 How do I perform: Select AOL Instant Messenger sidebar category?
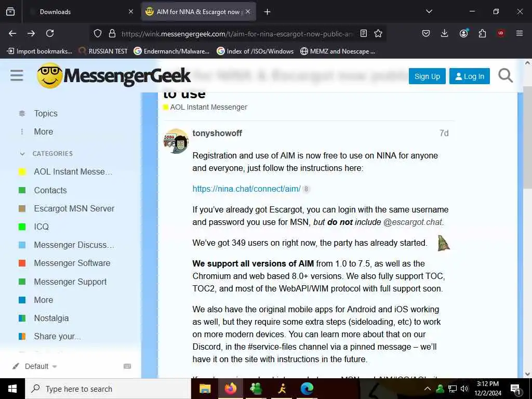point(65,172)
